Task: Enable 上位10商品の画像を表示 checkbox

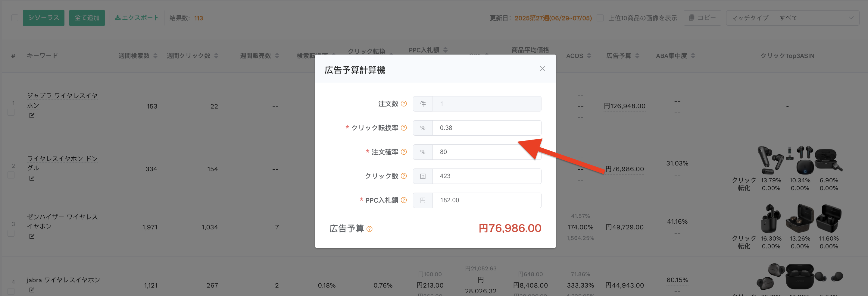Action: (x=600, y=18)
